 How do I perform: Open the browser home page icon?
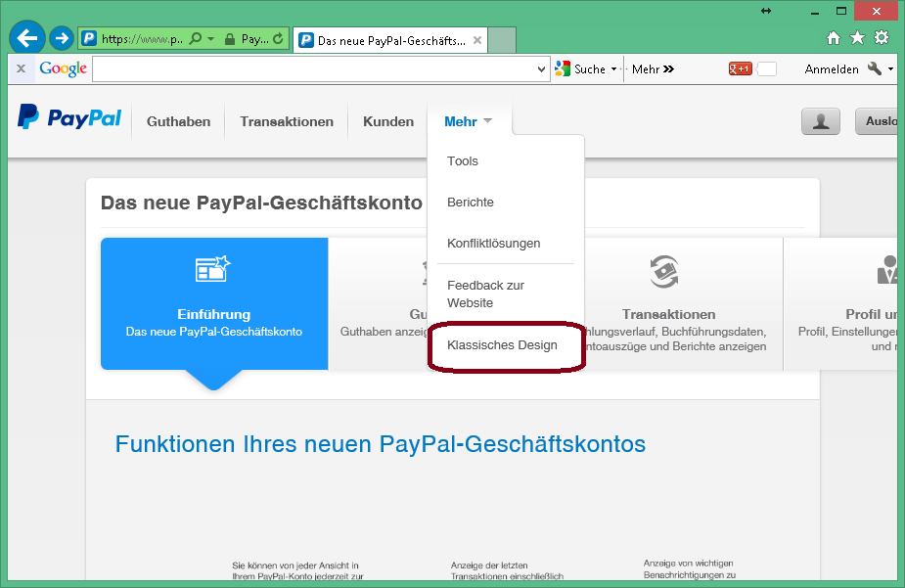pyautogui.click(x=834, y=38)
